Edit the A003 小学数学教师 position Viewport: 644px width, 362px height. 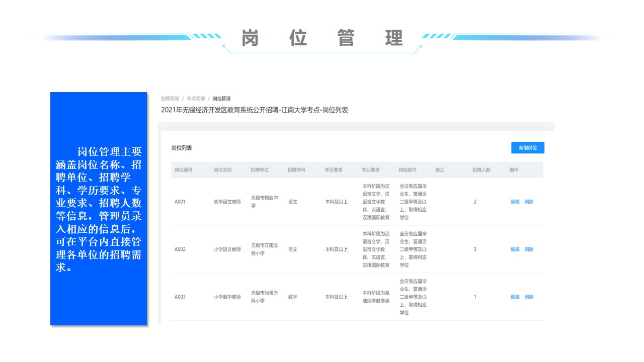coord(515,297)
